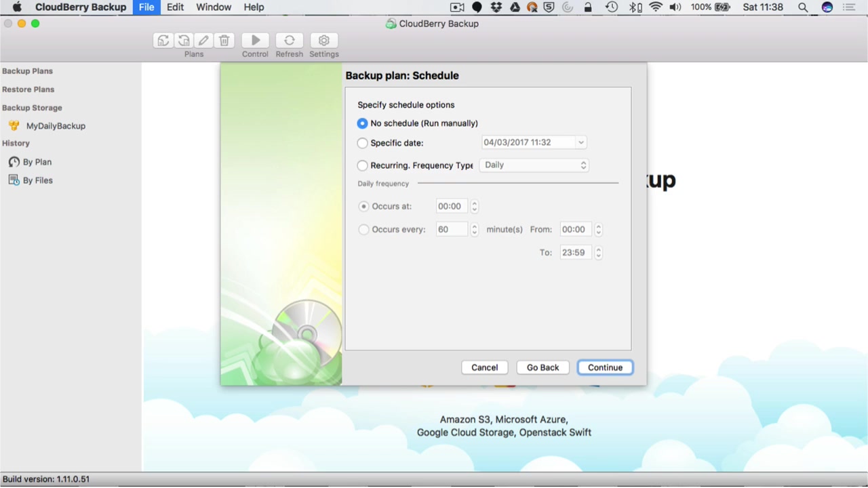Screen dimensions: 868x488
Task: Click the Dropbox menu bar icon
Action: [x=496, y=7]
